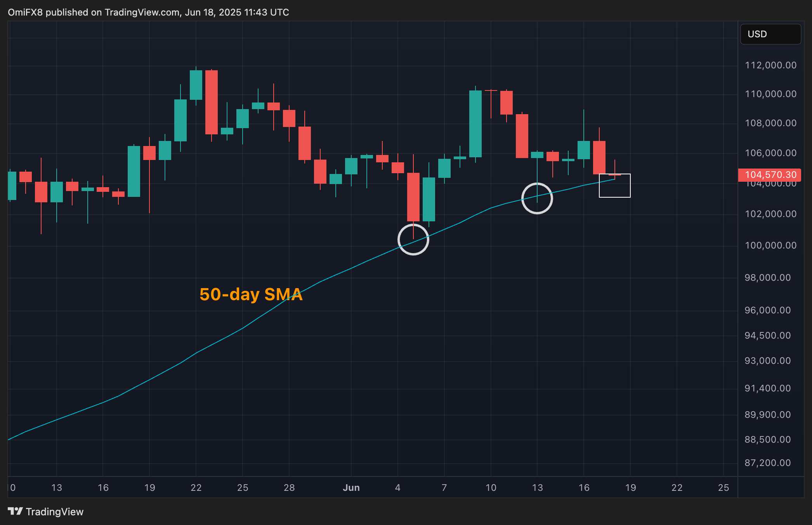Click the Jun label on time axis

[351, 488]
